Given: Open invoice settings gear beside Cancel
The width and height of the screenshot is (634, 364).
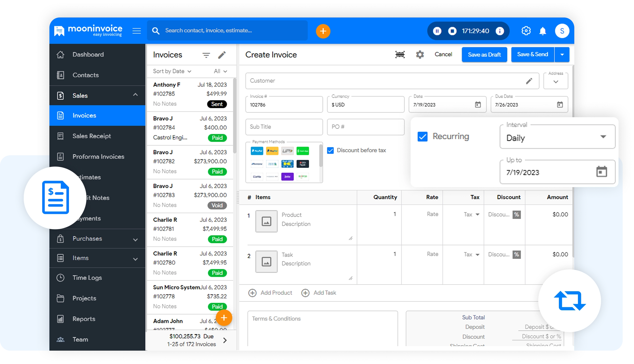Looking at the screenshot, I should pos(420,54).
